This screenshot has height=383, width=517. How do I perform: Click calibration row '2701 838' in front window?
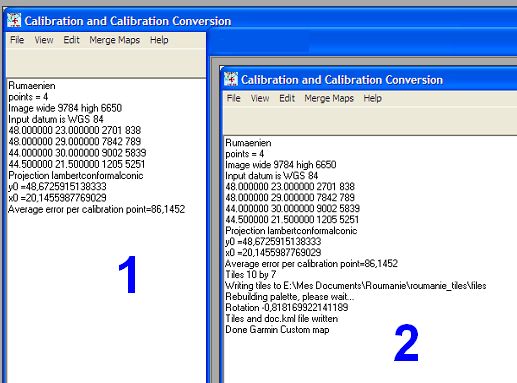(x=290, y=187)
